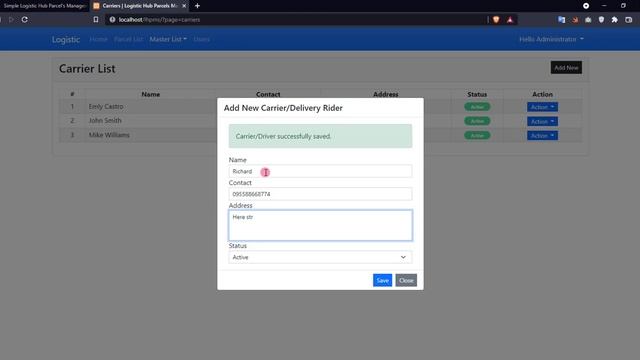Click the Brave rewards triangle icon
The height and width of the screenshot is (360, 640).
[x=510, y=20]
